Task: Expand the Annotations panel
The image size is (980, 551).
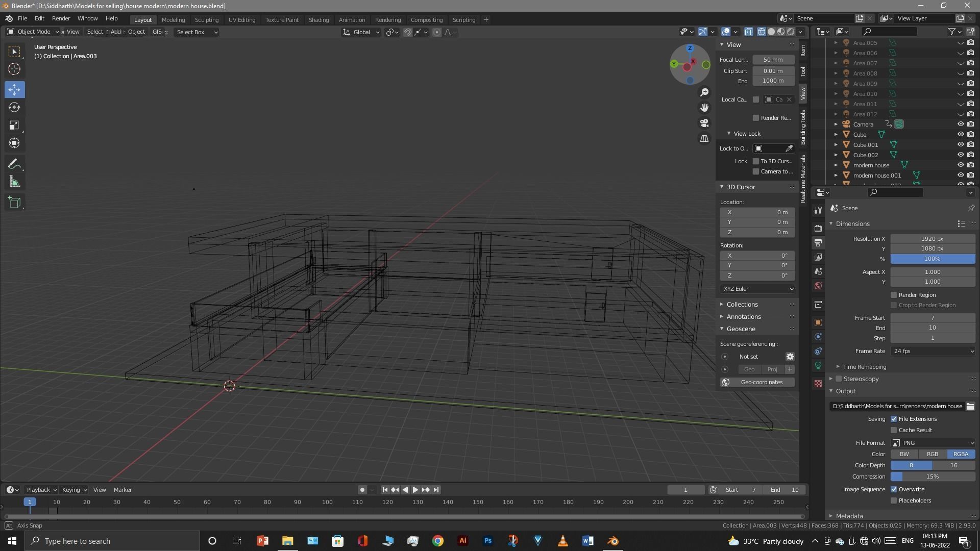Action: pos(744,317)
